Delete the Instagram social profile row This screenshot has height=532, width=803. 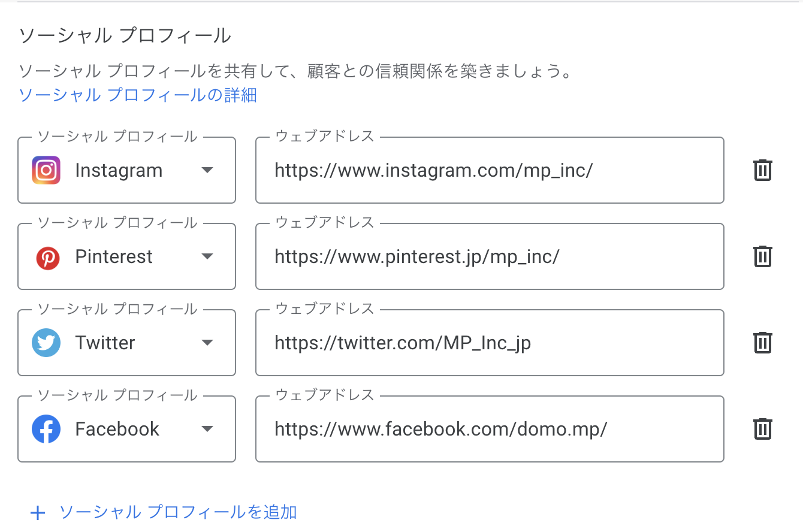762,170
